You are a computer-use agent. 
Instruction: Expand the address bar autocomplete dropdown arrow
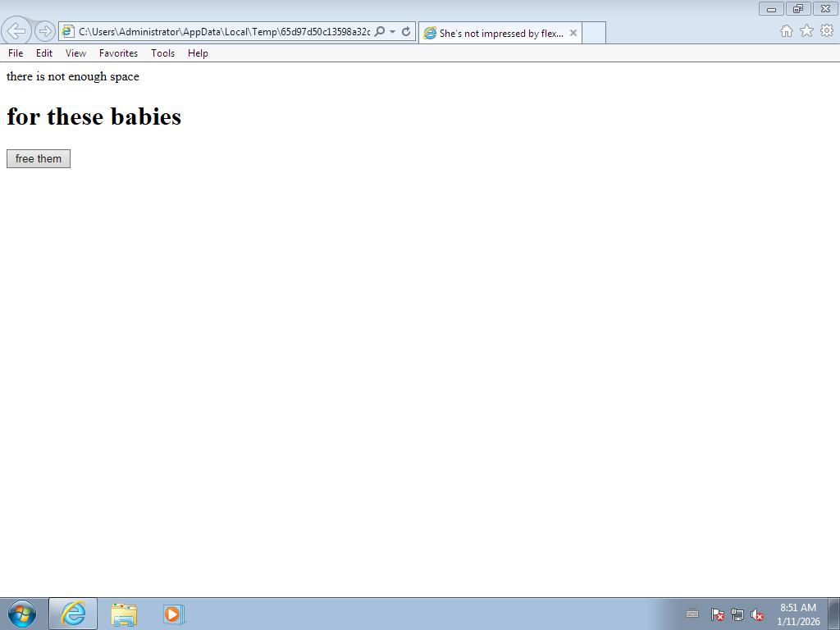[393, 32]
